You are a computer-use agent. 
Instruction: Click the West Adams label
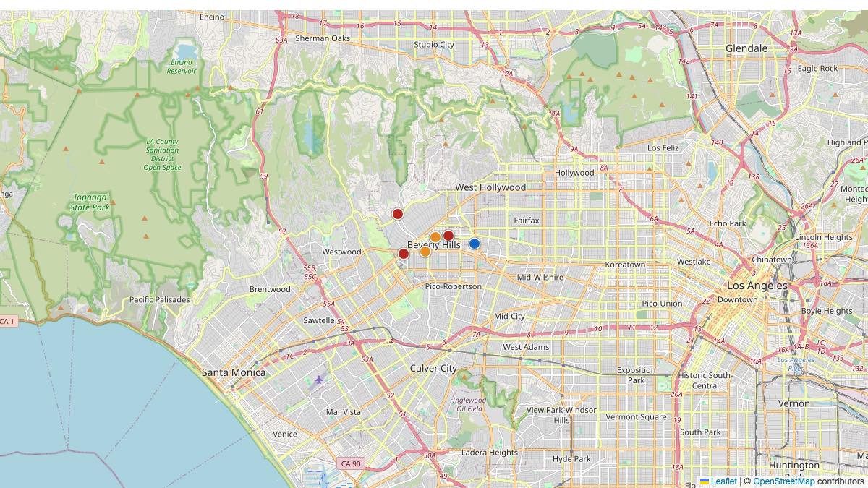pos(526,347)
